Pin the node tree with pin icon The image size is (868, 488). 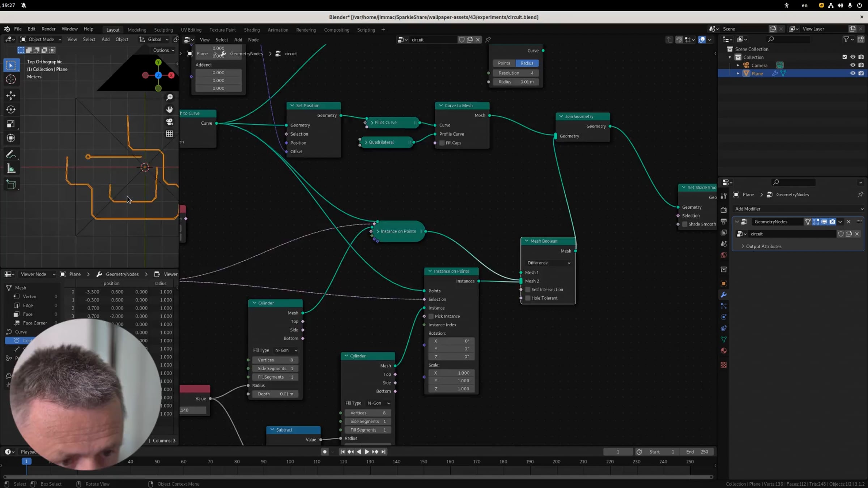(x=488, y=40)
